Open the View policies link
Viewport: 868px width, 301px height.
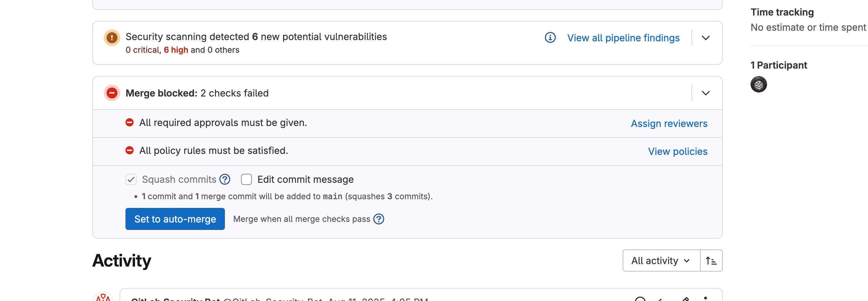tap(677, 151)
